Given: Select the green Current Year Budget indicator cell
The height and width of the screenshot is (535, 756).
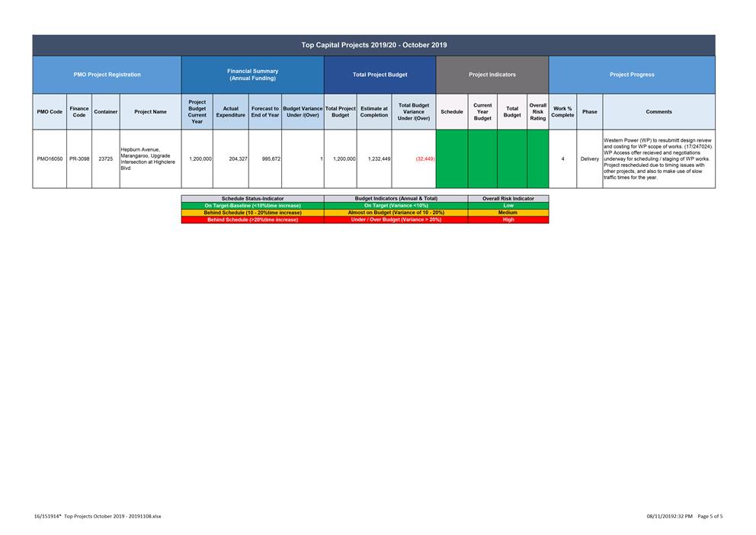Looking at the screenshot, I should 482,159.
